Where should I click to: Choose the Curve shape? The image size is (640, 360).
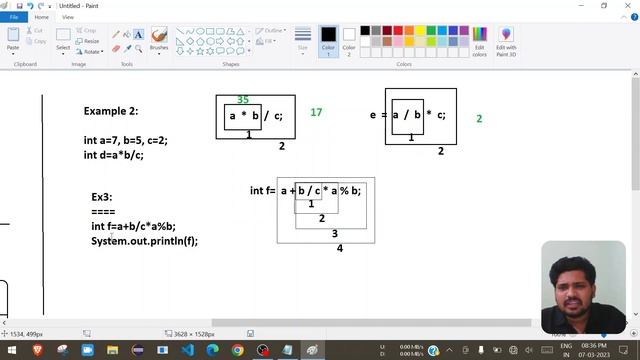tap(190, 31)
